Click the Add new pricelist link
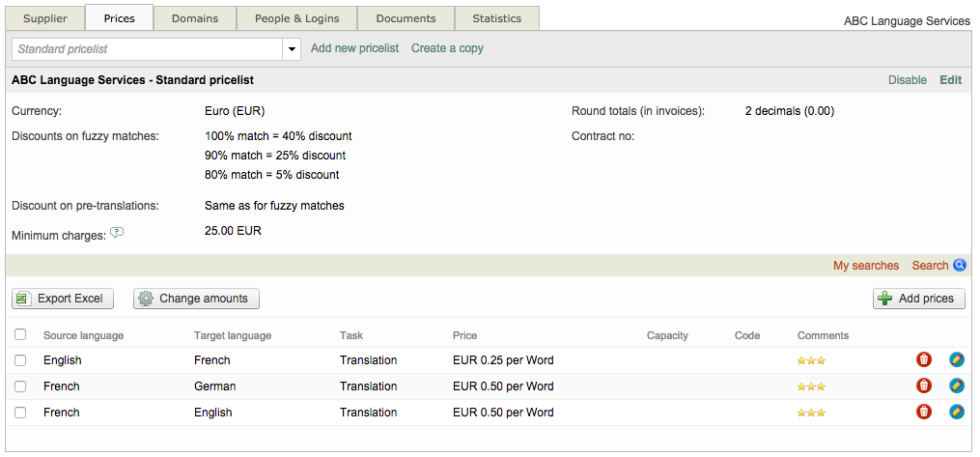The image size is (980, 457). pyautogui.click(x=354, y=48)
